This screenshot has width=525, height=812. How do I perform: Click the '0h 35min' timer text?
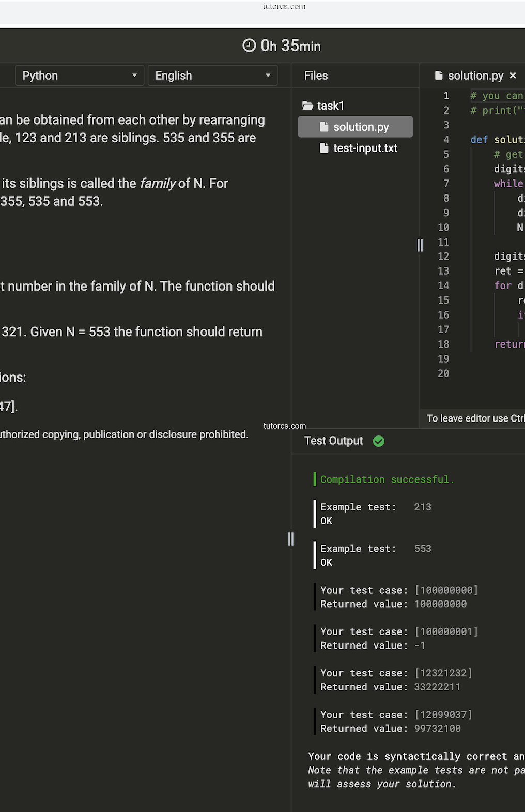click(x=290, y=46)
